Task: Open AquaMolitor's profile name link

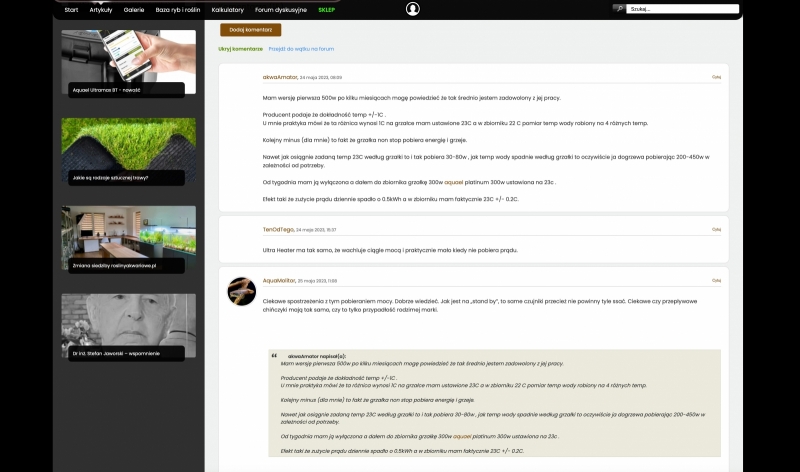Action: [279, 281]
